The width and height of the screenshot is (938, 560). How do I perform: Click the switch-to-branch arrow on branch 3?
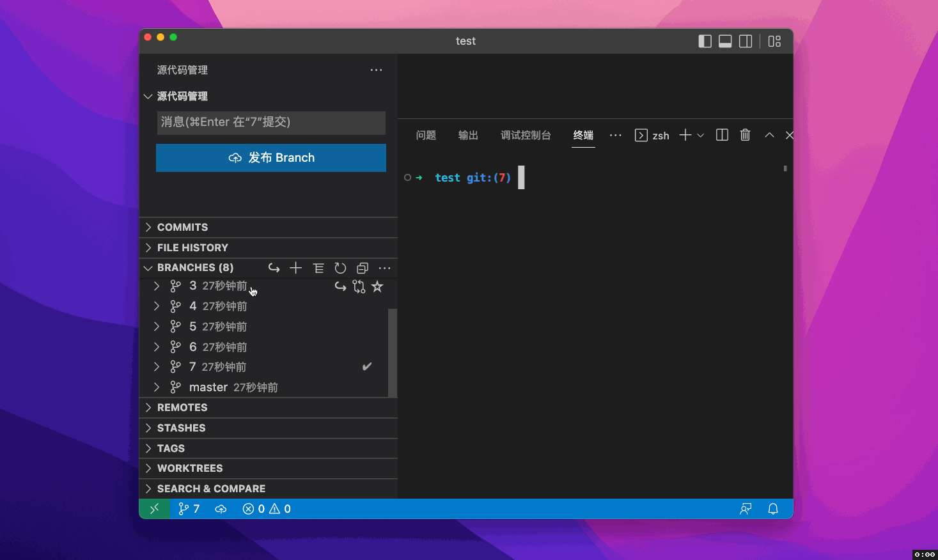pyautogui.click(x=340, y=286)
